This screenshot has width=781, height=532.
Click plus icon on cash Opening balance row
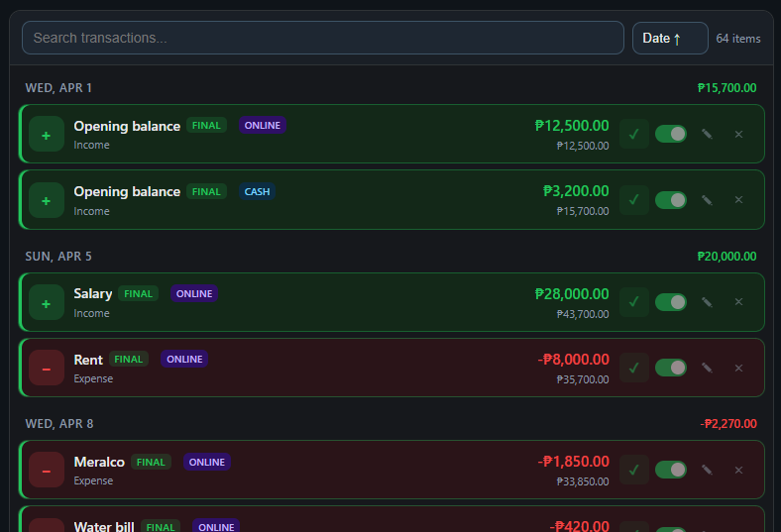(47, 200)
